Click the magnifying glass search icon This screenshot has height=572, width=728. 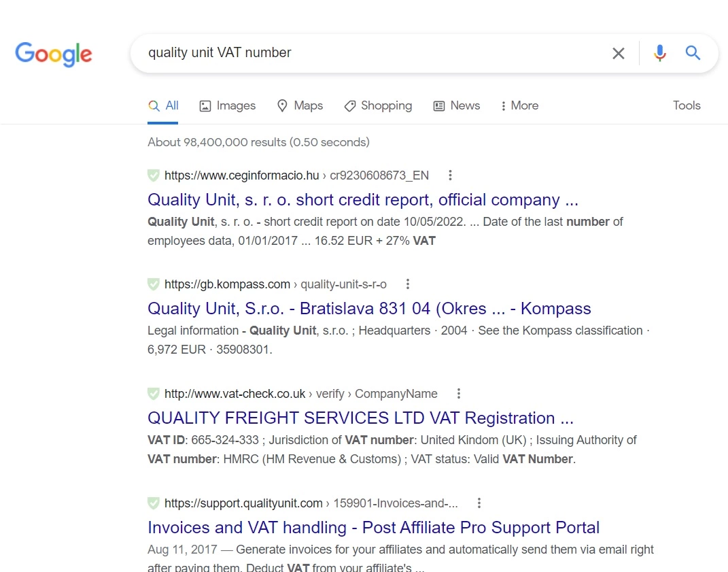[x=693, y=53]
